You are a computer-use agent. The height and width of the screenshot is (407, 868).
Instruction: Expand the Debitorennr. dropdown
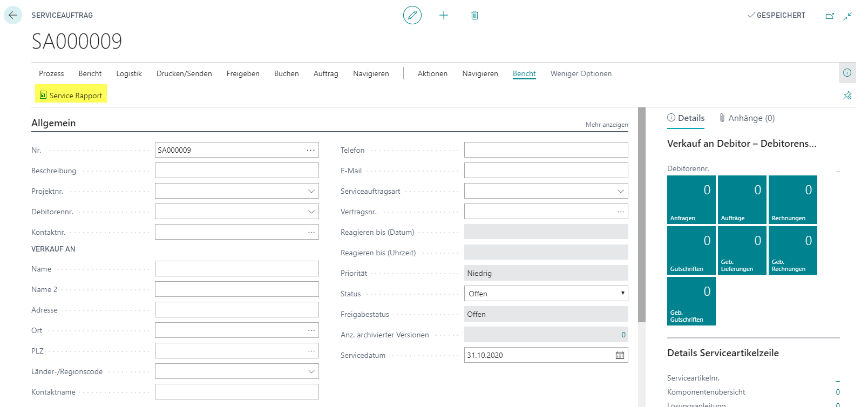click(x=311, y=212)
